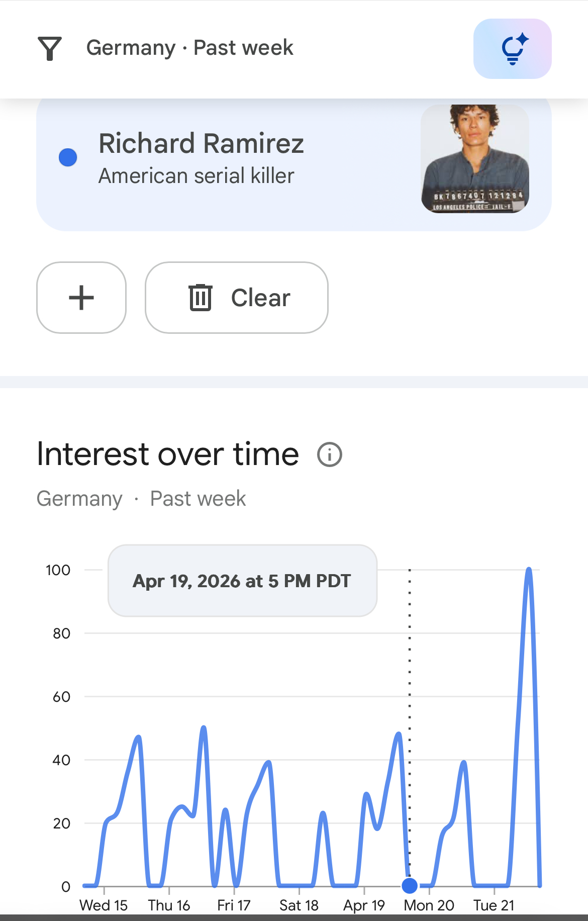Open the Germany · Past week filter

pos(189,48)
